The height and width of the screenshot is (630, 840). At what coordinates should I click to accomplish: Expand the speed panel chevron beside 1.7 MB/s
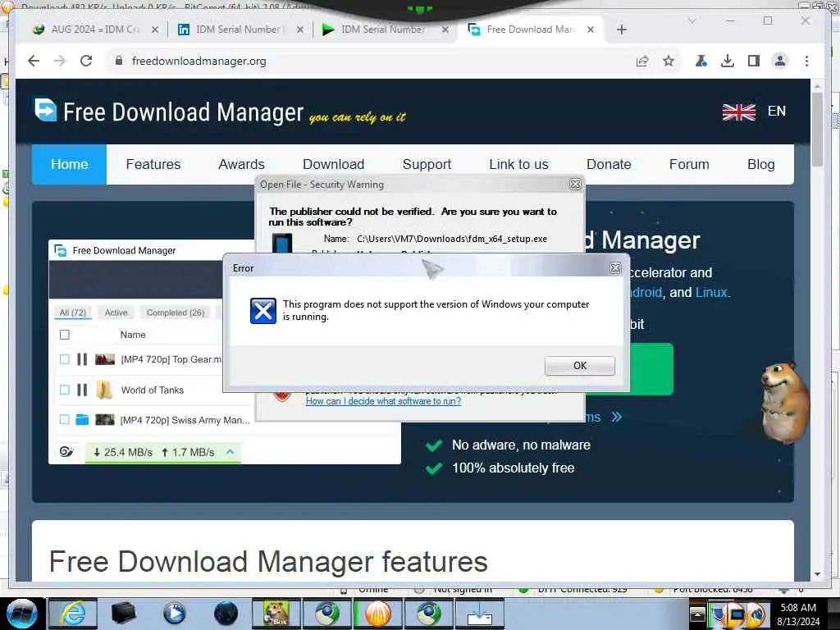231,452
